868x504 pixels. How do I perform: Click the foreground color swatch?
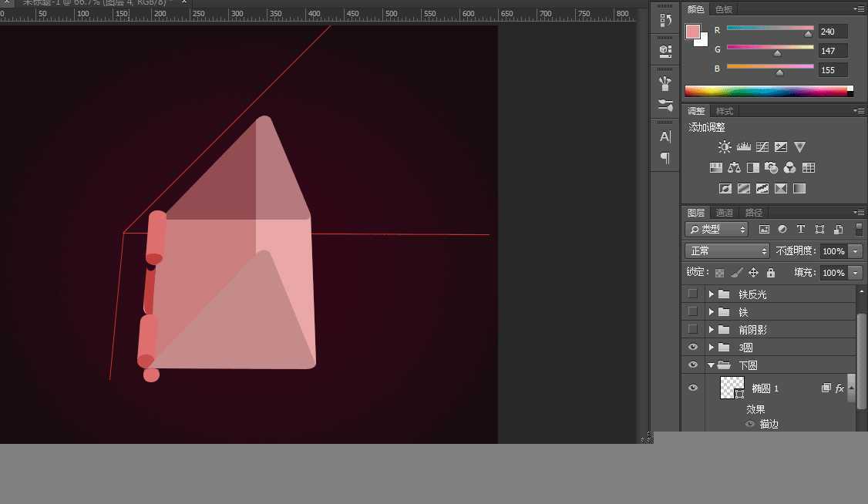(693, 32)
